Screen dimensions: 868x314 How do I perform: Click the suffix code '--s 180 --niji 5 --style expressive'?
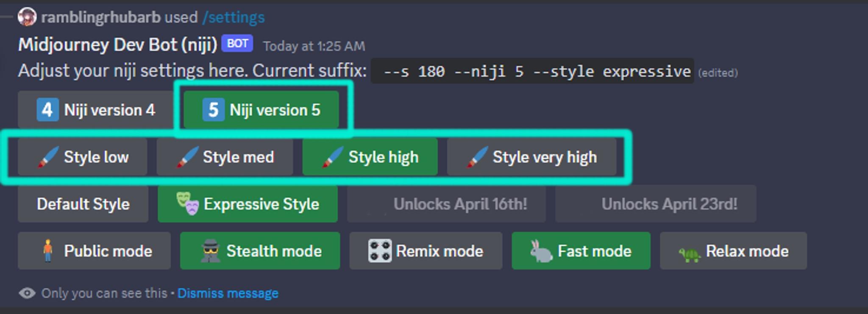(x=532, y=71)
